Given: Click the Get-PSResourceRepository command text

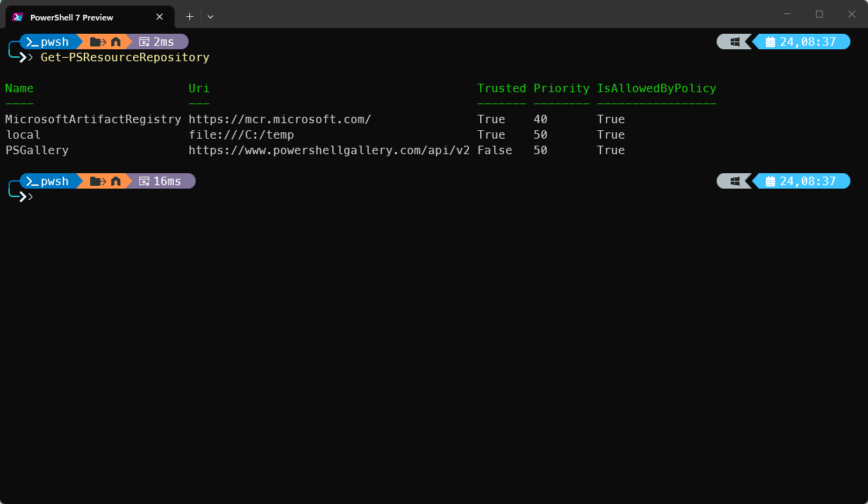Looking at the screenshot, I should tap(125, 57).
